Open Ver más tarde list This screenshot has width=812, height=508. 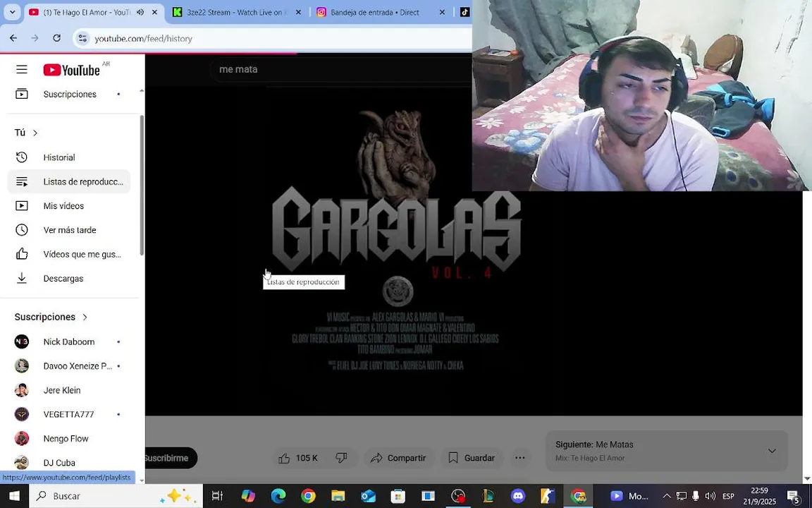(69, 229)
